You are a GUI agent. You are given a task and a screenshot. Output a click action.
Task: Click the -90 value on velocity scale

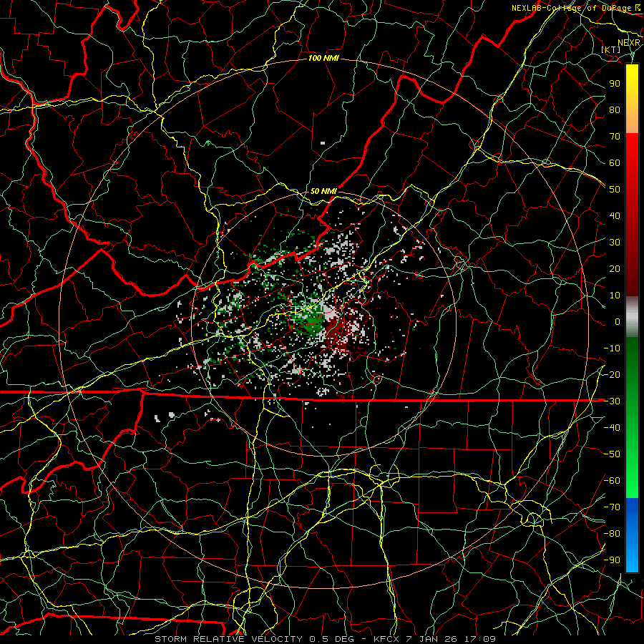point(612,560)
